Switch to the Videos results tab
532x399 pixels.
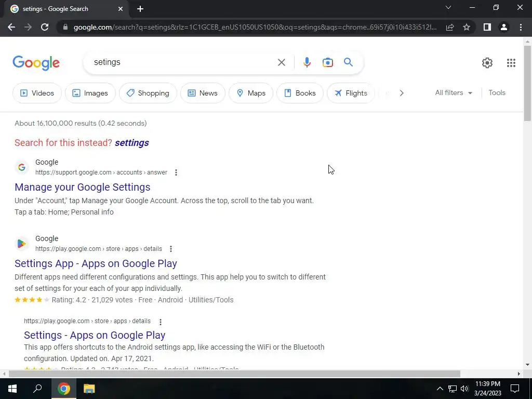[x=37, y=93]
